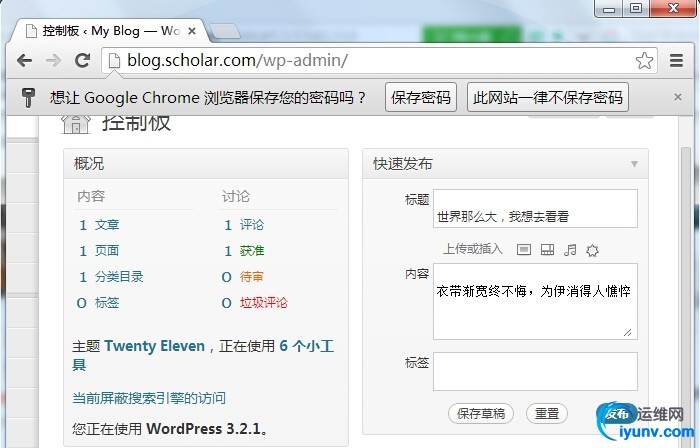Image resolution: width=700 pixels, height=448 pixels.
Task: Click the address bar URL
Action: coord(237,60)
